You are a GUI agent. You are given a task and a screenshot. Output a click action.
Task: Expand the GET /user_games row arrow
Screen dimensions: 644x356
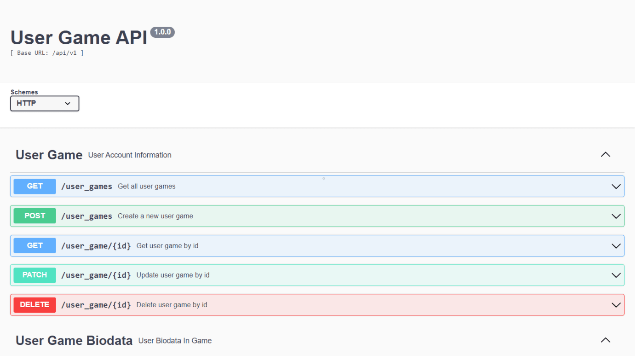(616, 187)
